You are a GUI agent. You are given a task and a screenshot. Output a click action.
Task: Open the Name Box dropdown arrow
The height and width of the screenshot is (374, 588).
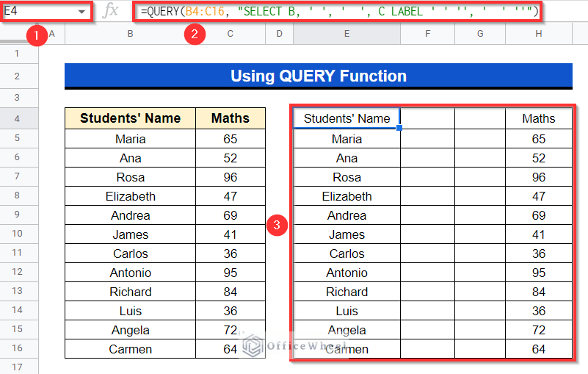81,12
